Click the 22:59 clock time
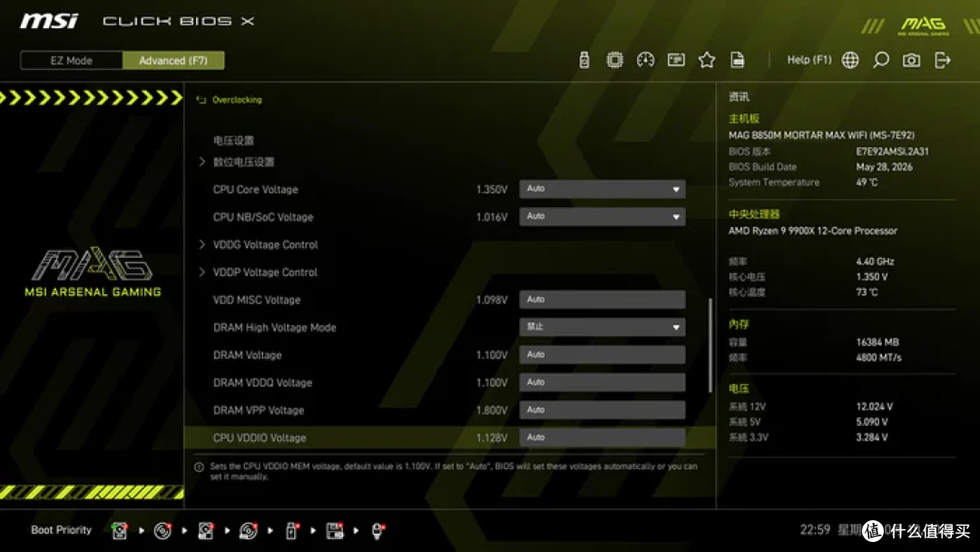This screenshot has height=552, width=980. [815, 530]
